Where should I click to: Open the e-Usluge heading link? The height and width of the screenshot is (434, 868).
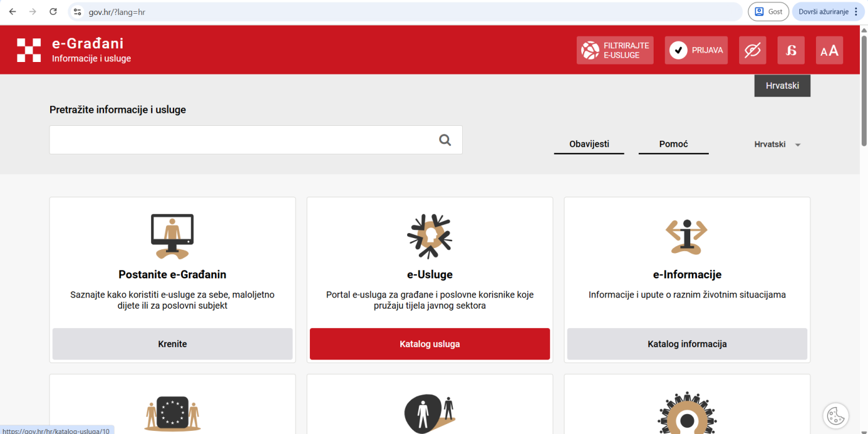(x=429, y=275)
